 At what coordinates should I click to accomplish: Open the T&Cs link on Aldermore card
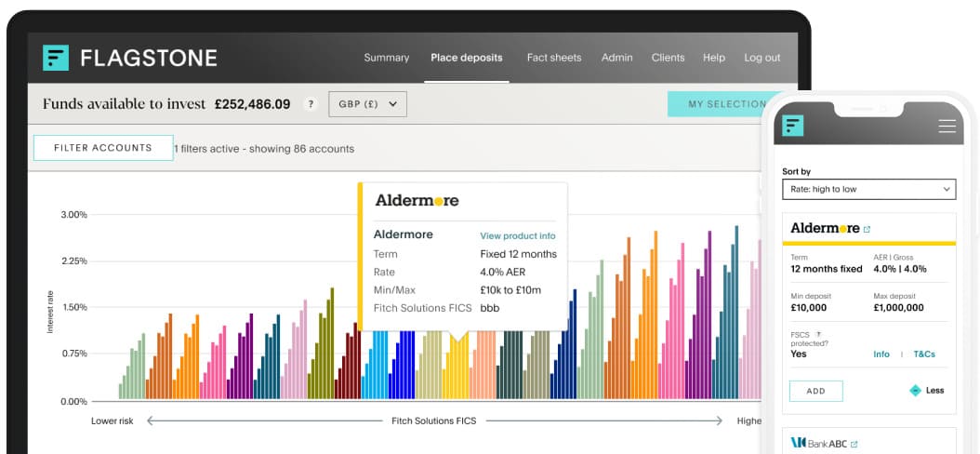click(924, 354)
